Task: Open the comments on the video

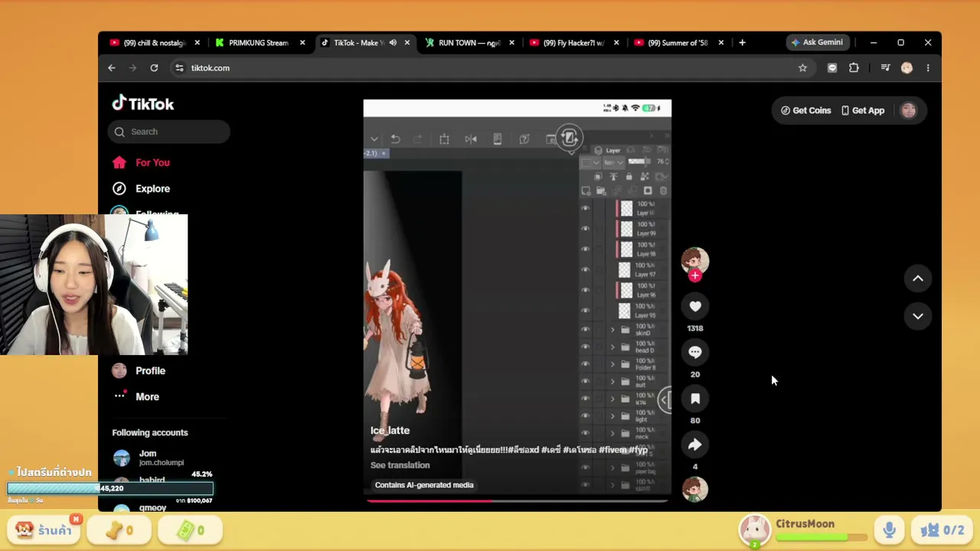Action: (695, 352)
